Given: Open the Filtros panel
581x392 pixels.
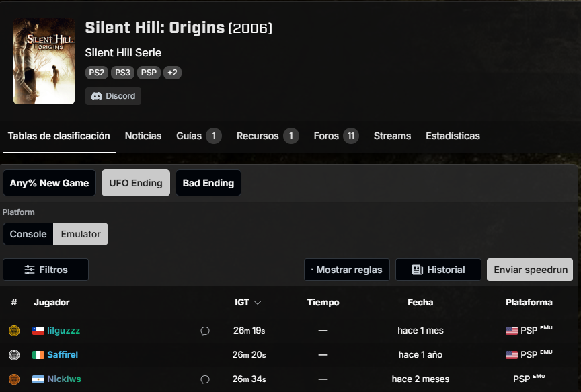Looking at the screenshot, I should point(46,270).
